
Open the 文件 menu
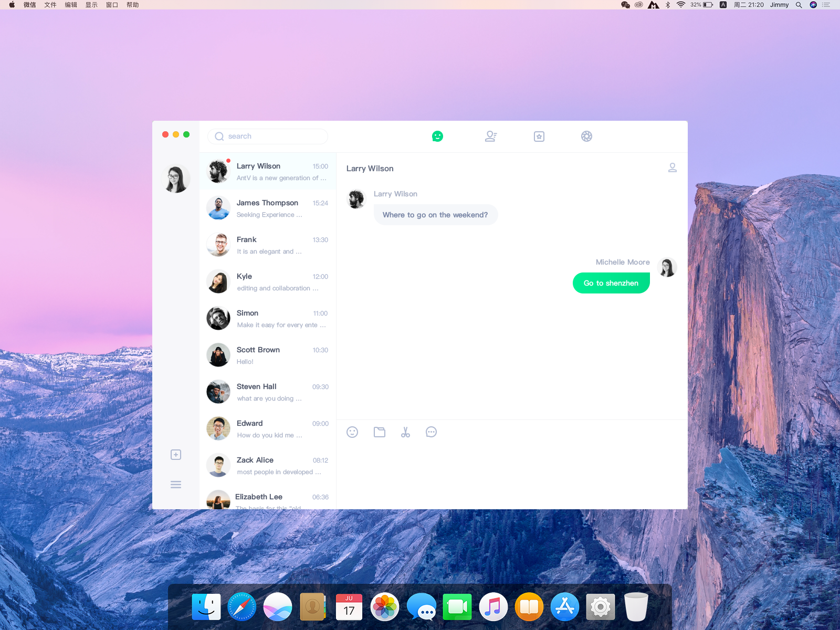(50, 5)
